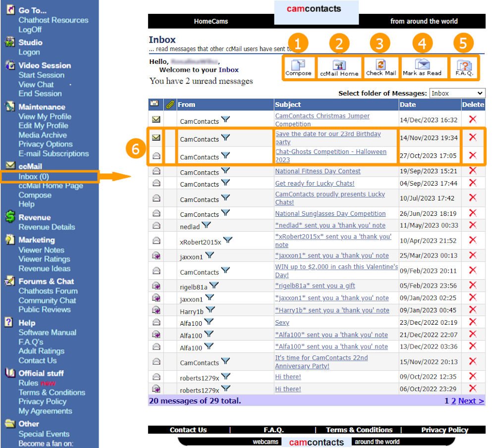The image size is (492, 448).
Task: Open the Compose toolbar icon
Action: (299, 67)
